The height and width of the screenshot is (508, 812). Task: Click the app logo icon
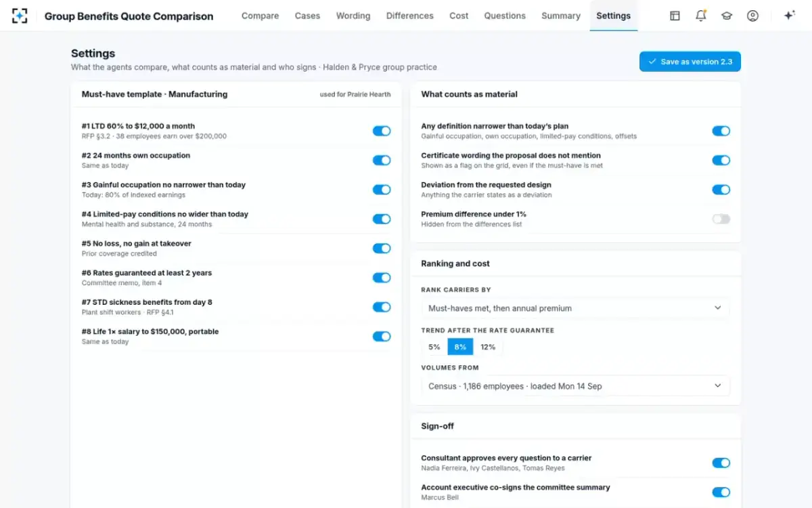pyautogui.click(x=20, y=16)
